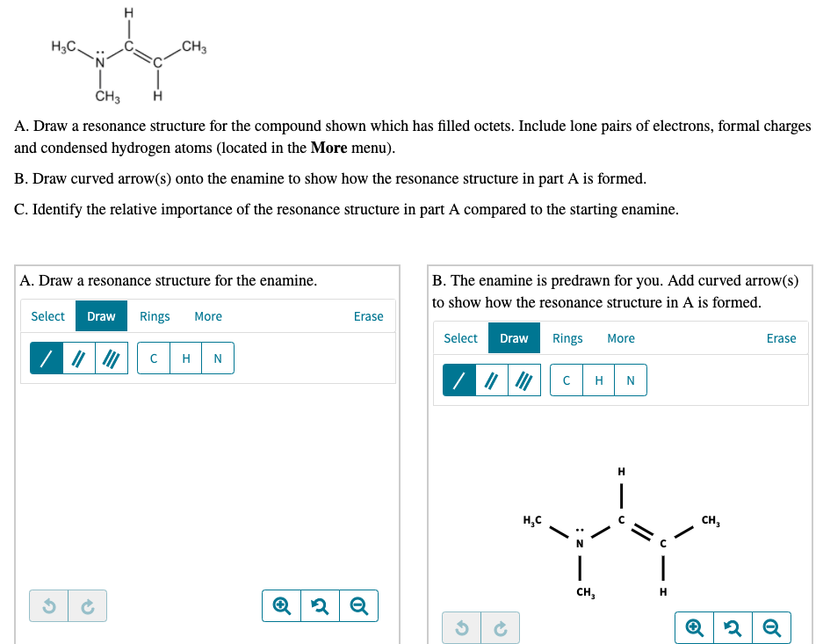Select the Hydrogen atom button in panel A

[x=185, y=358]
